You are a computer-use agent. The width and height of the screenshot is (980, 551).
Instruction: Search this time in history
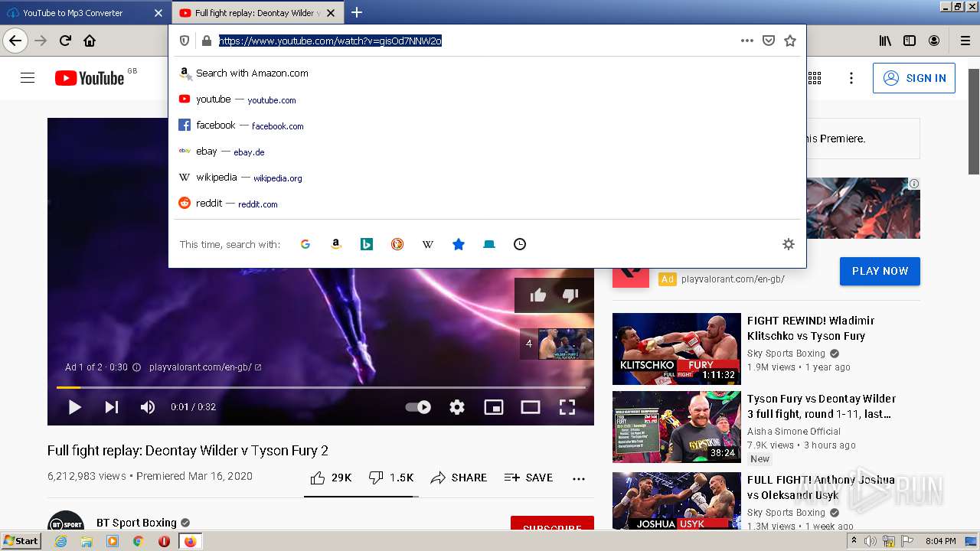click(520, 244)
